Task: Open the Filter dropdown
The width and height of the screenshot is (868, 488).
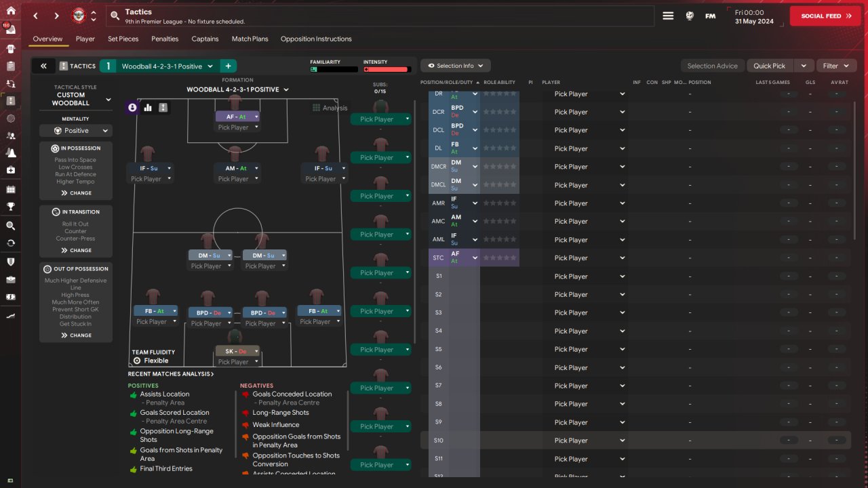Action: [x=836, y=66]
